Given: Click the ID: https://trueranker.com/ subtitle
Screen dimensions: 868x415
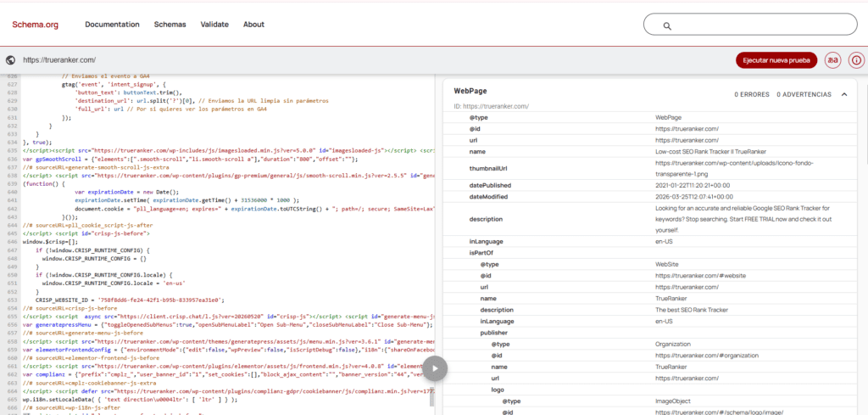Looking at the screenshot, I should (x=492, y=106).
